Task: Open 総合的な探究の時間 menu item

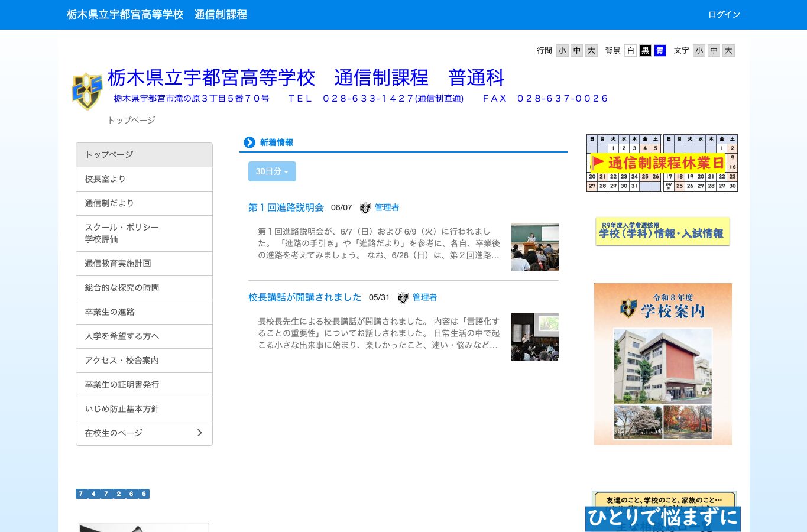Action: pos(144,288)
